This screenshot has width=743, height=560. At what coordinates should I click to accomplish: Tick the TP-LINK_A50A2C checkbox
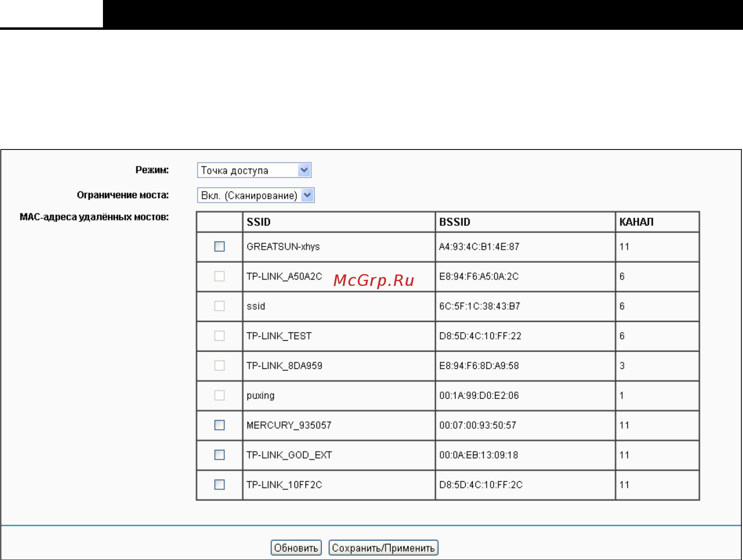point(219,276)
